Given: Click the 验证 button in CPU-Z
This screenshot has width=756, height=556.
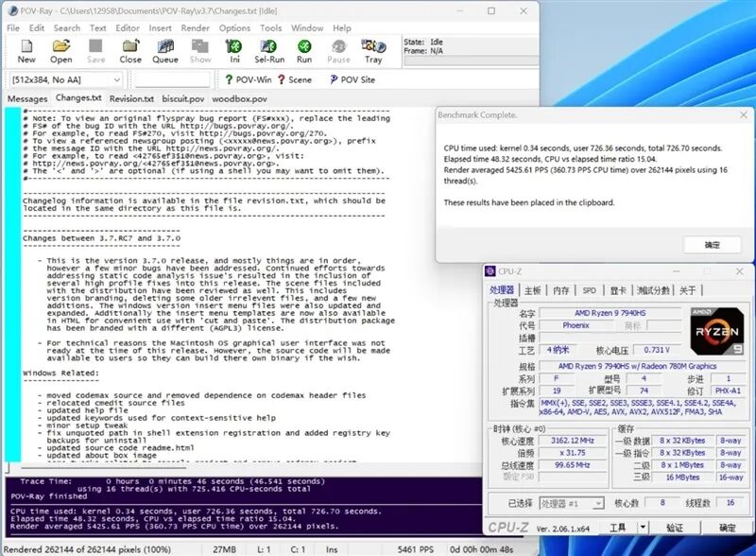Looking at the screenshot, I should tap(675, 528).
